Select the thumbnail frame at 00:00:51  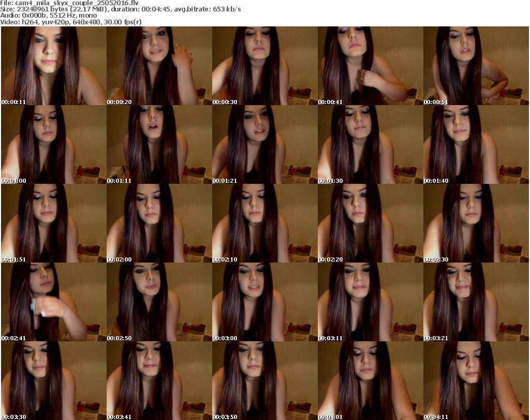point(476,66)
